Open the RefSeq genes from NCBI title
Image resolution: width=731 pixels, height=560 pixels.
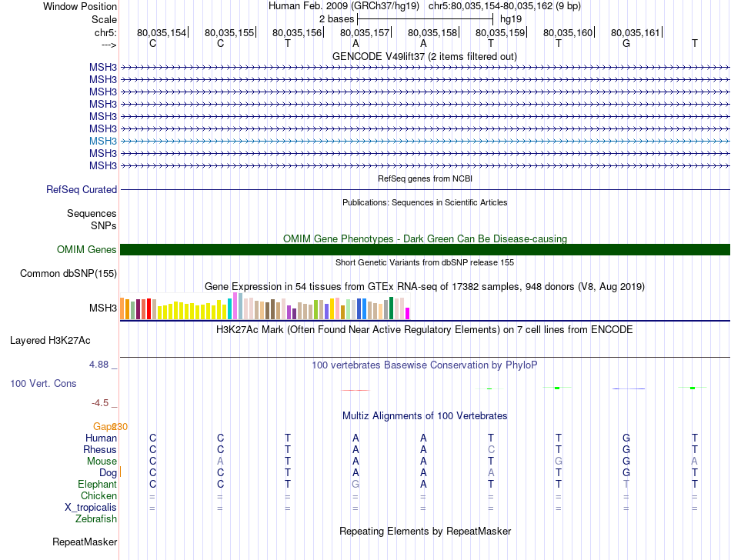click(425, 178)
